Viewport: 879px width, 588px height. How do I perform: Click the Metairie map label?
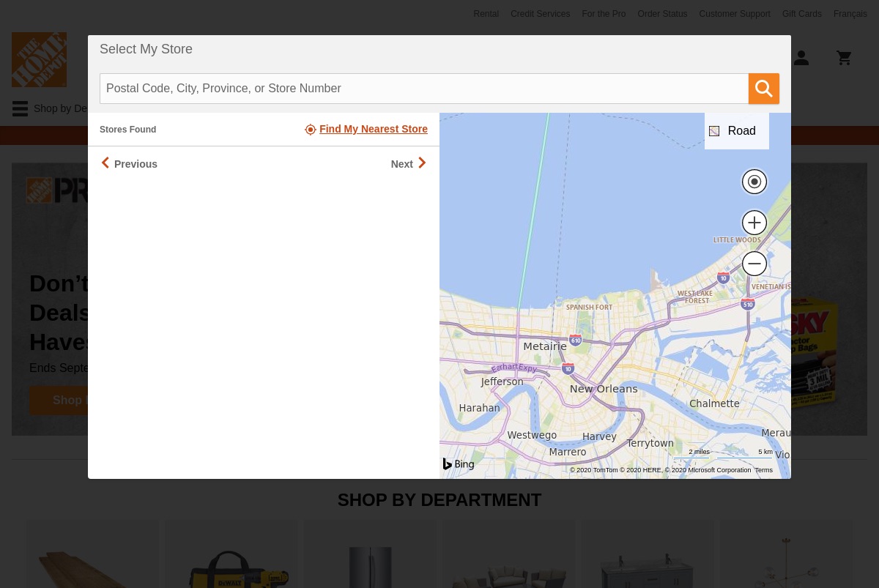tap(545, 346)
